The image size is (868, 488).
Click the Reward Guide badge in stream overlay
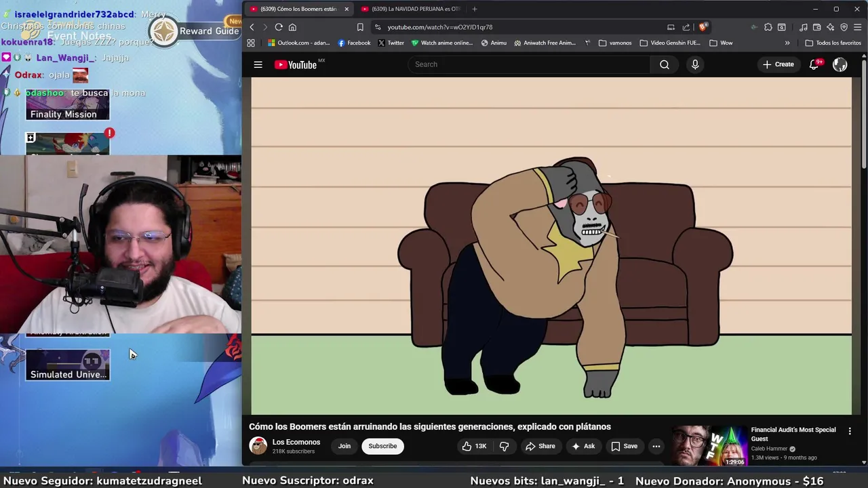click(x=195, y=31)
